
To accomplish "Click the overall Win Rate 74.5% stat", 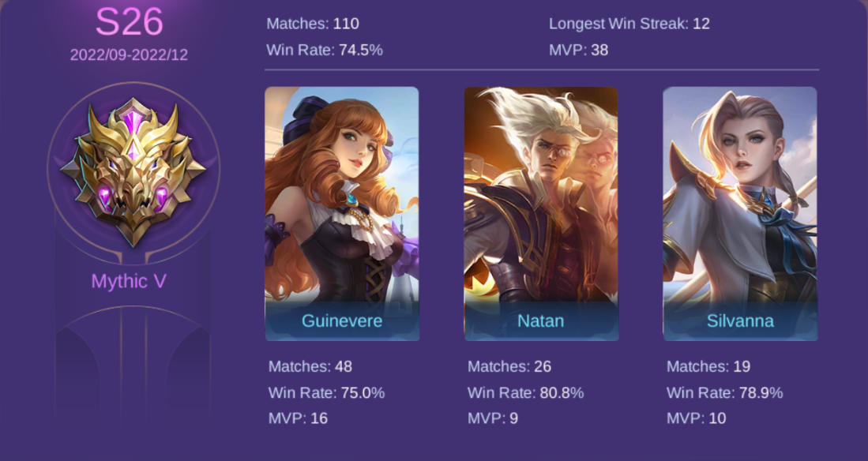I will pos(325,50).
